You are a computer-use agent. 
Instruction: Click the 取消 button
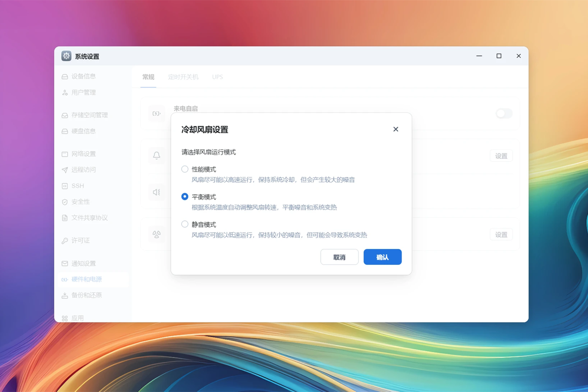coord(339,257)
